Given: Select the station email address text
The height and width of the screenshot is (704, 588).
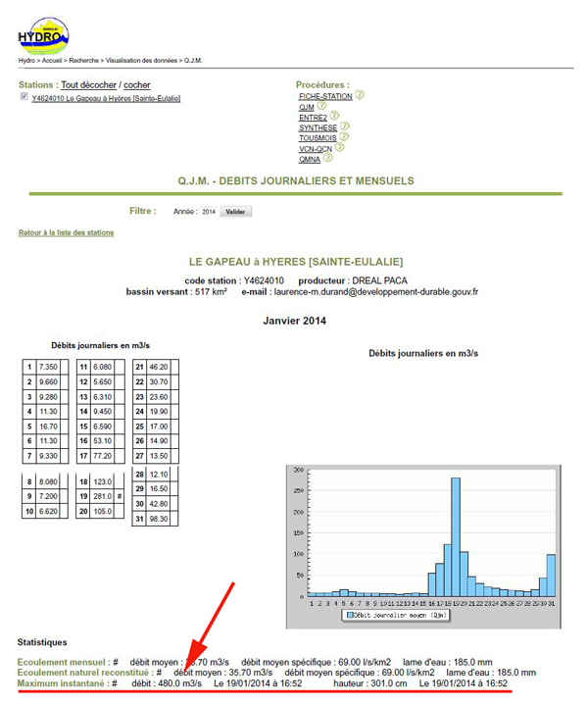Looking at the screenshot, I should [376, 292].
